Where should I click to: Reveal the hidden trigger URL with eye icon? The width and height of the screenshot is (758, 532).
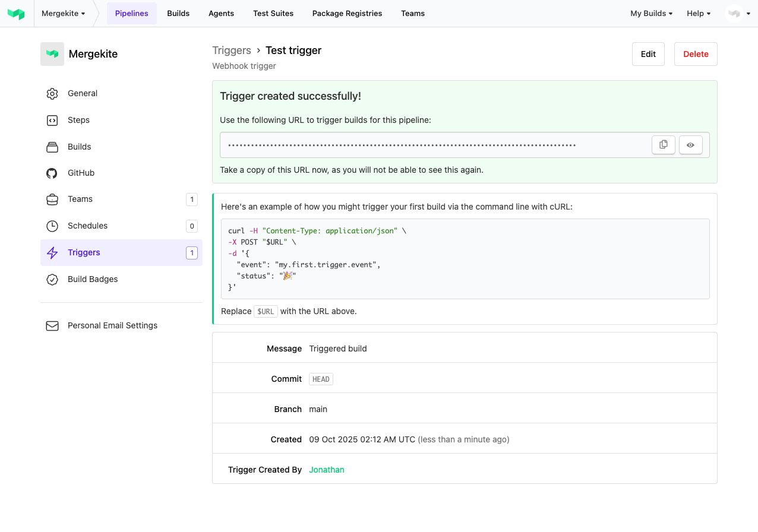pyautogui.click(x=690, y=145)
